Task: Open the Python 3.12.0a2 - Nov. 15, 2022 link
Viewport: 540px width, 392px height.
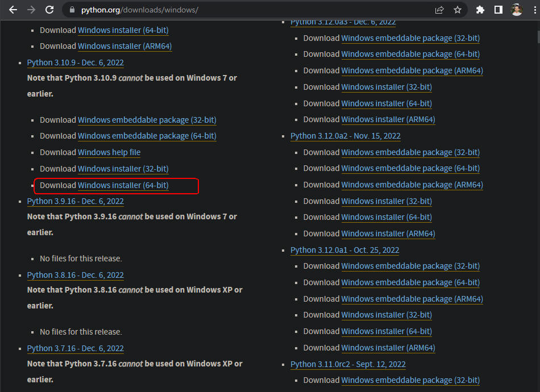Action: pos(346,136)
